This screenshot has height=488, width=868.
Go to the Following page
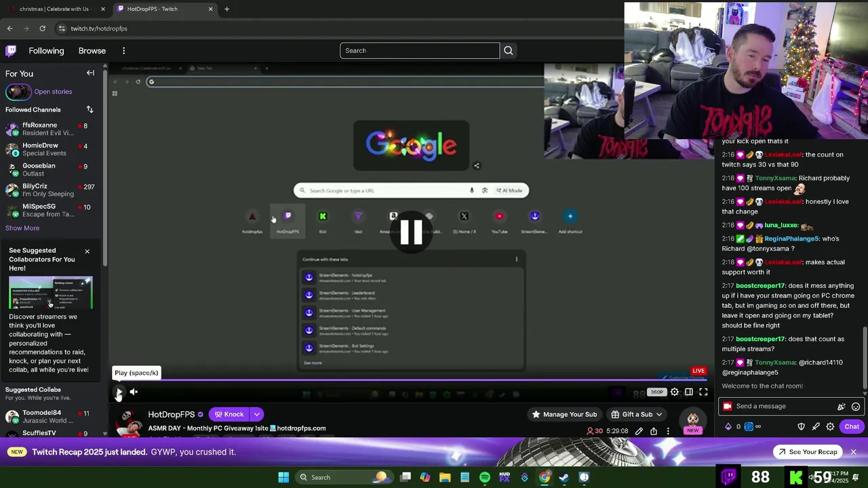click(x=46, y=51)
